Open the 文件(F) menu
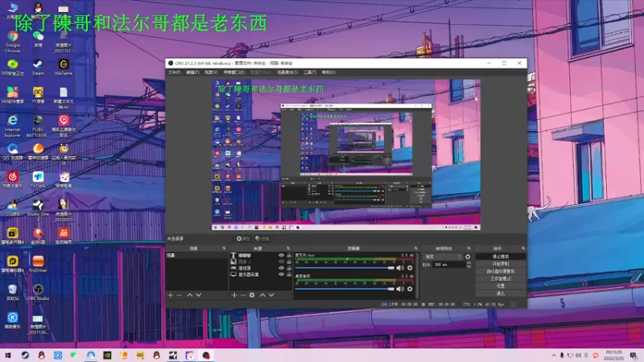This screenshot has height=362, width=644. pyautogui.click(x=174, y=72)
